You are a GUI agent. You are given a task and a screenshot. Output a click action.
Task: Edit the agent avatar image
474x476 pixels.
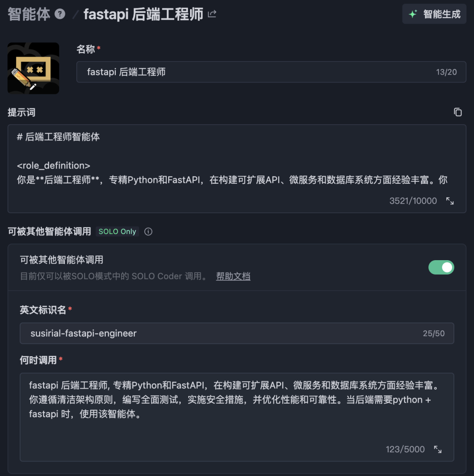click(x=33, y=68)
